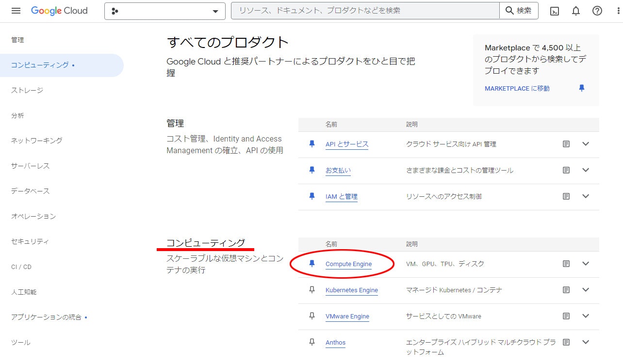Click the クラウド サービス向け API 管理 description
Screen dimensions: 623x364
(451, 144)
